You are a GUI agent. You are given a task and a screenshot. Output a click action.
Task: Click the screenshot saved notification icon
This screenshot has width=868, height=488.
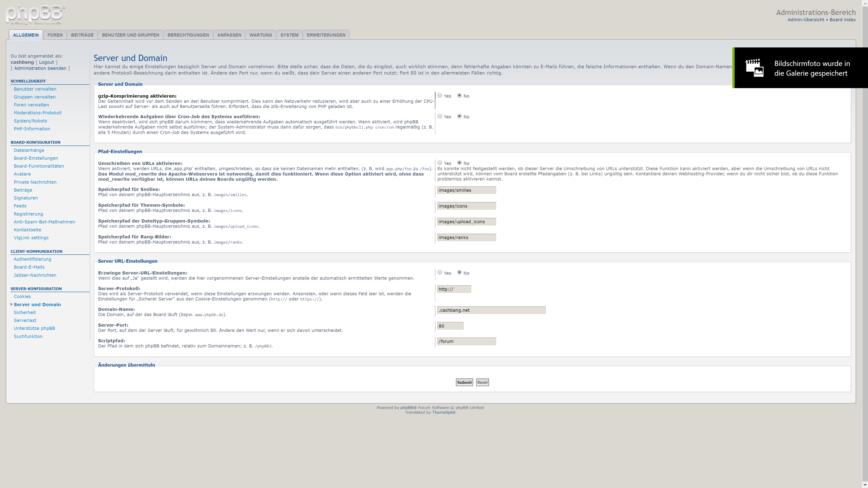[754, 68]
